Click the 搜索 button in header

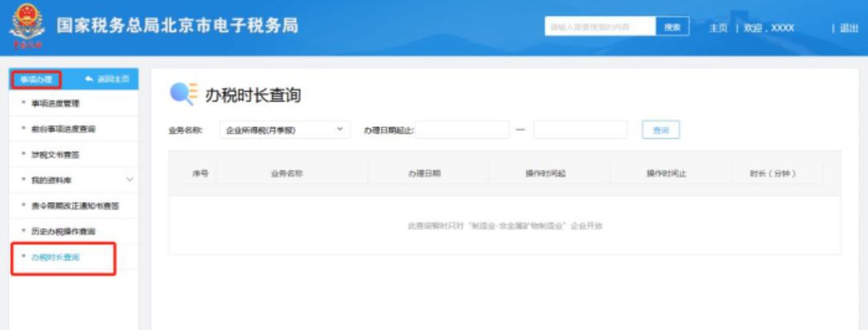pyautogui.click(x=673, y=26)
